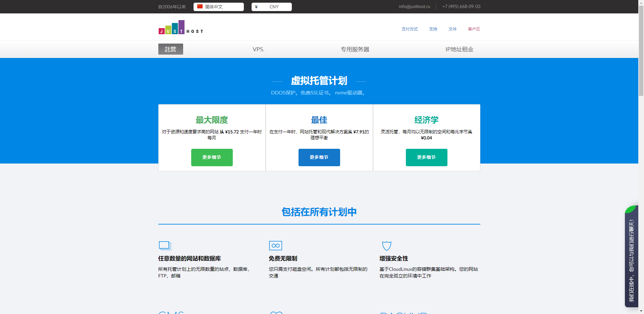Open the VPS. menu item
The height and width of the screenshot is (314, 644).
tap(258, 49)
